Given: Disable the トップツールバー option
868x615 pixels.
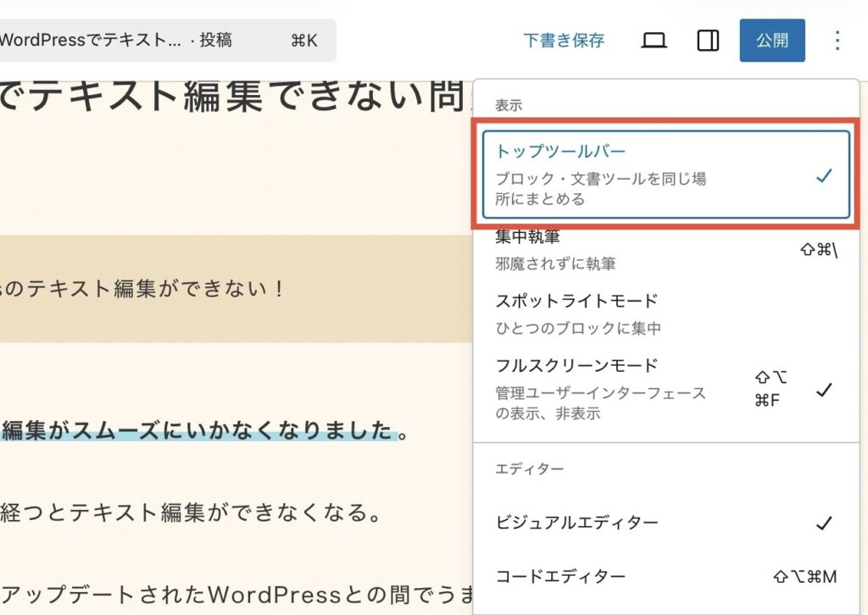Looking at the screenshot, I should click(x=665, y=175).
